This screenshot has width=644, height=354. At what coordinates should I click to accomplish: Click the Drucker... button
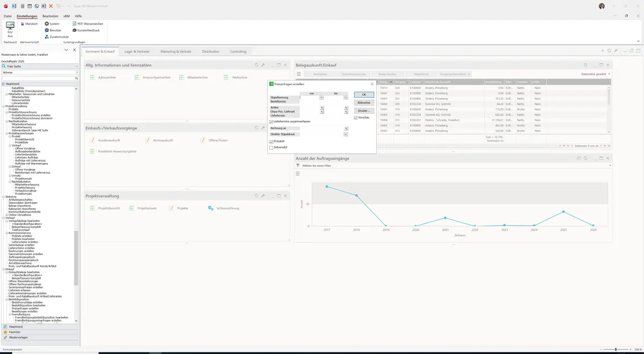[x=364, y=110]
